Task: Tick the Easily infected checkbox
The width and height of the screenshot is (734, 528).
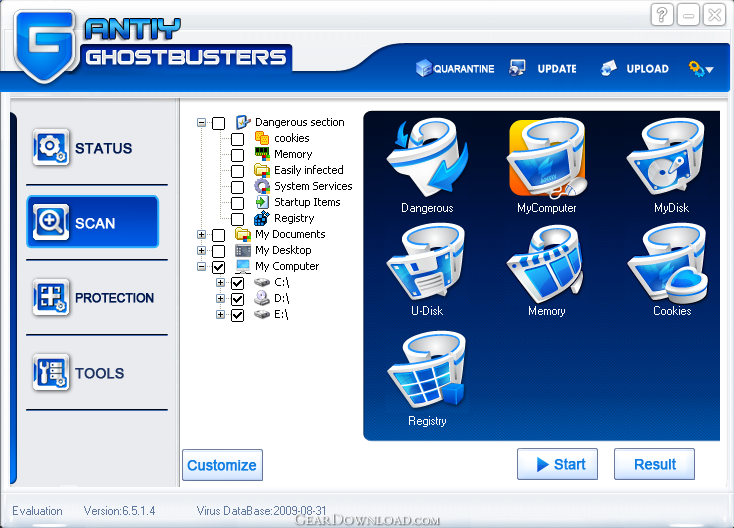Action: point(238,171)
